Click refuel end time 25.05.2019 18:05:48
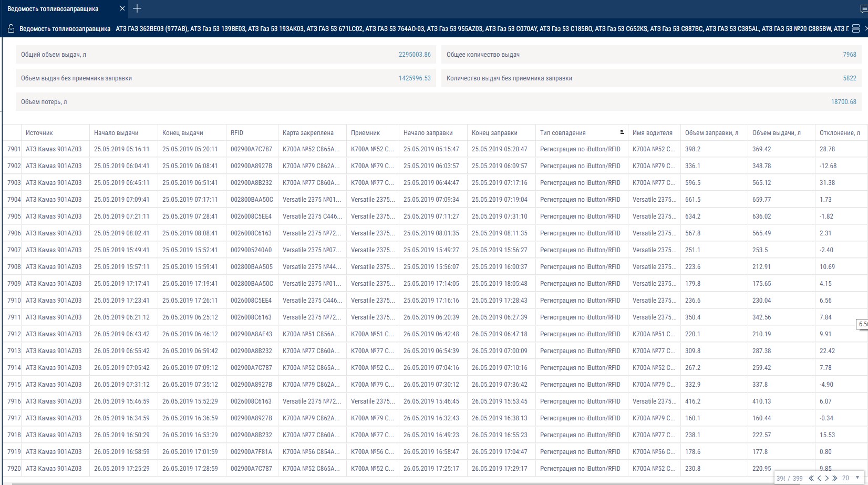The width and height of the screenshot is (868, 485). (499, 284)
